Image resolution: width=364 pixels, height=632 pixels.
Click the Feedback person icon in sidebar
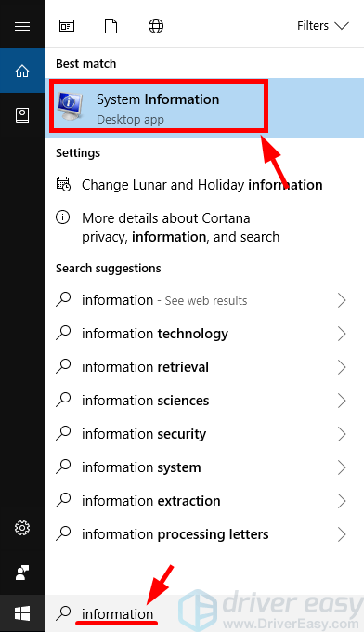pyautogui.click(x=22, y=572)
